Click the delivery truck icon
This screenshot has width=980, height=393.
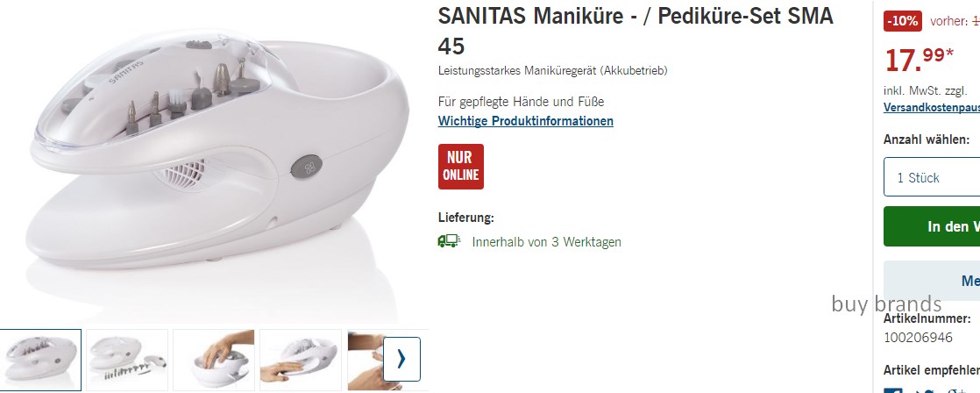coord(449,241)
